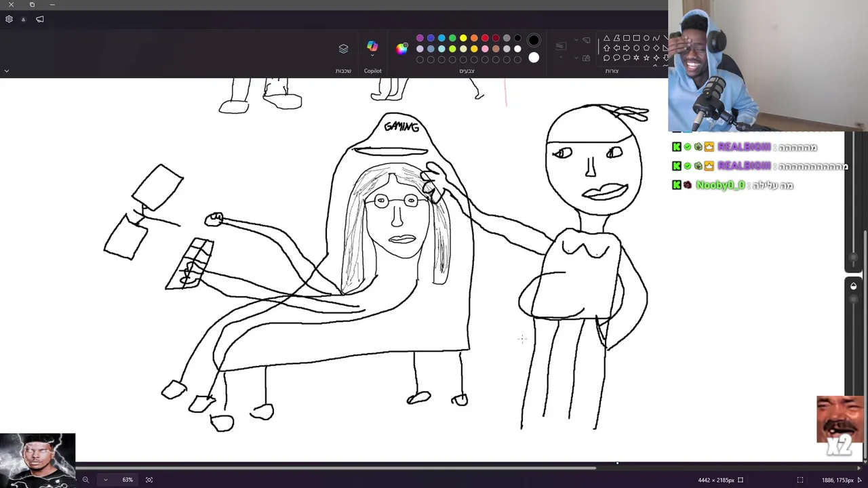Pick the small white palette swatch
The image size is (868, 488).
(x=517, y=49)
